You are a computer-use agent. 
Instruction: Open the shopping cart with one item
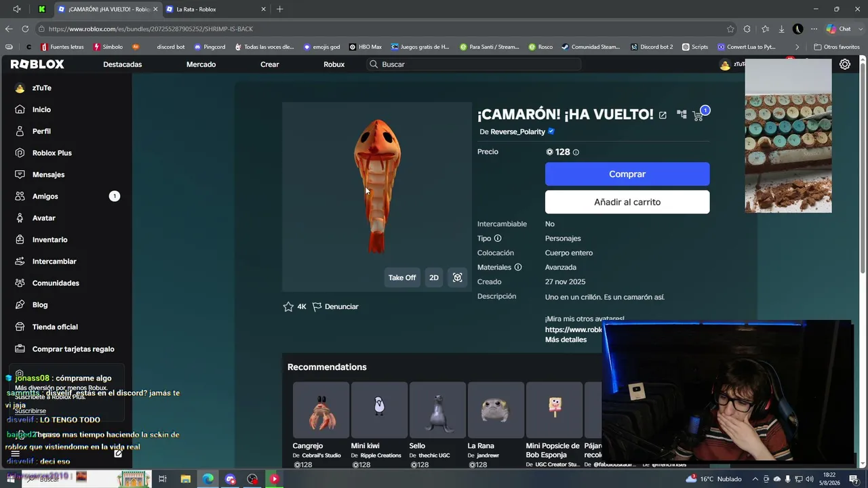pyautogui.click(x=698, y=115)
